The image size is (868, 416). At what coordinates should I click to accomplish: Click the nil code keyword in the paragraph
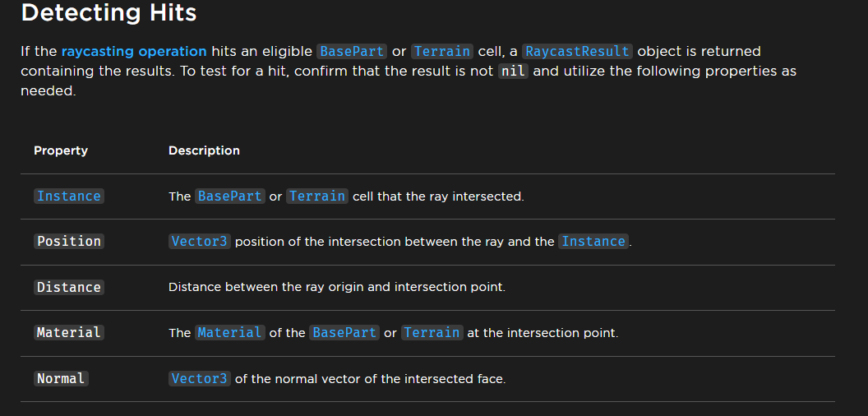point(513,72)
